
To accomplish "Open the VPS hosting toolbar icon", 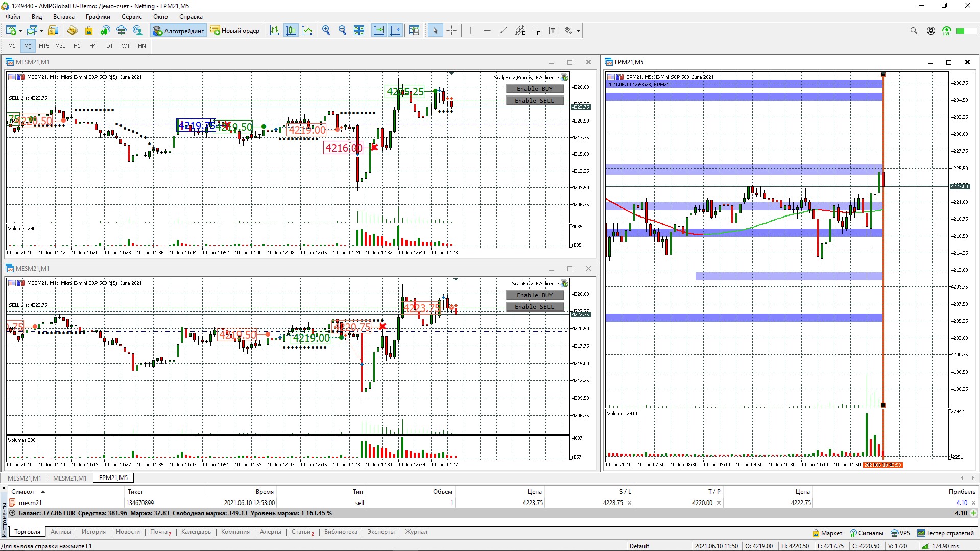I will pos(122,31).
